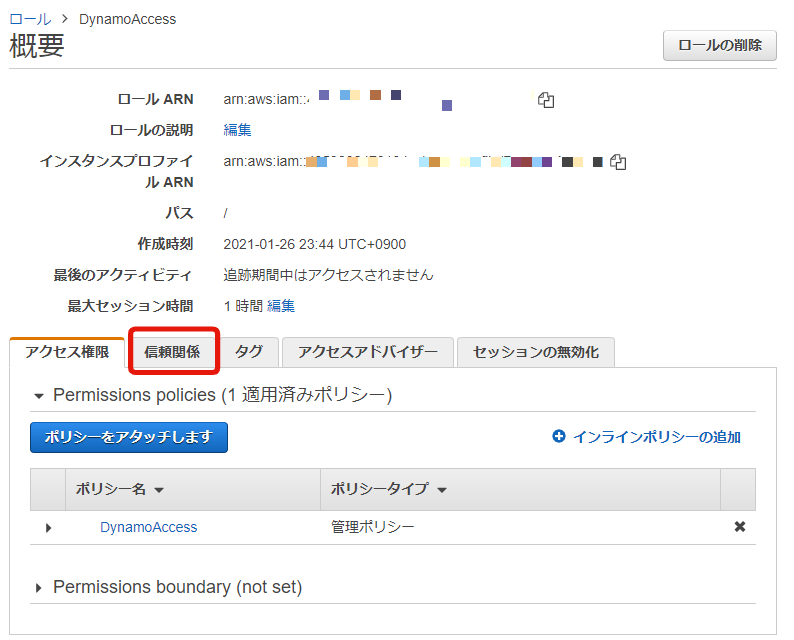
Task: Select the アクセス権限 tab
Action: coord(67,352)
